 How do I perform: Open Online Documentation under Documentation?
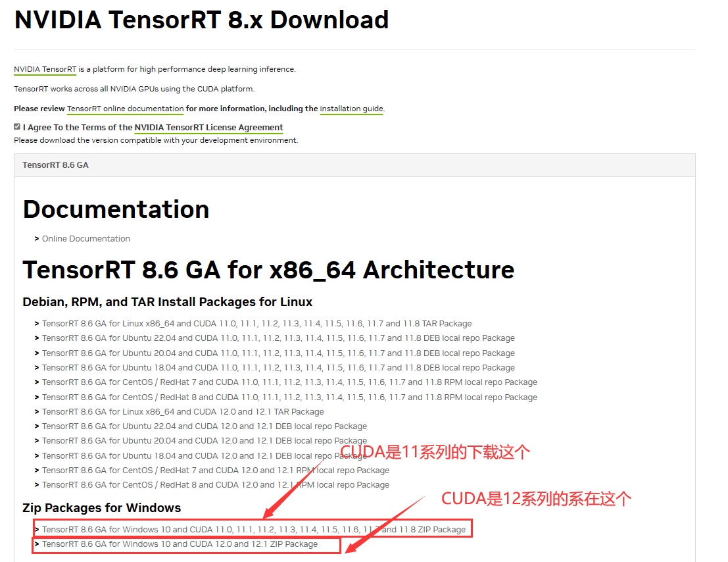pos(85,238)
